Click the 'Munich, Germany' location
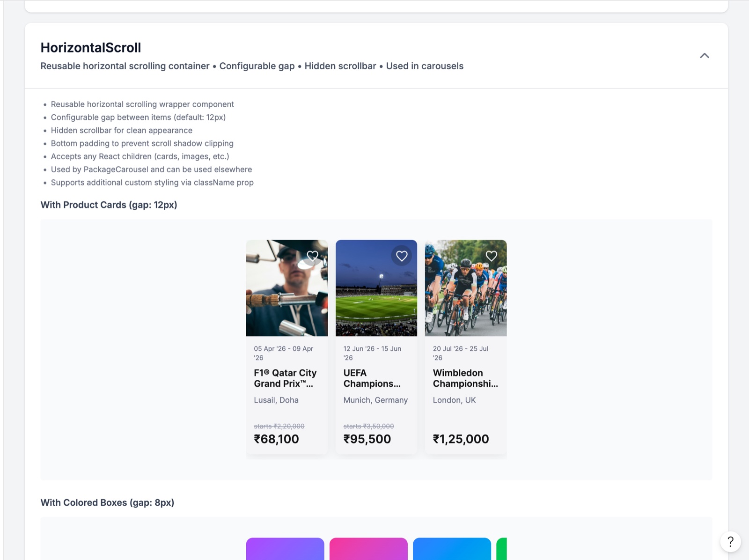This screenshot has height=560, width=749. [x=375, y=400]
